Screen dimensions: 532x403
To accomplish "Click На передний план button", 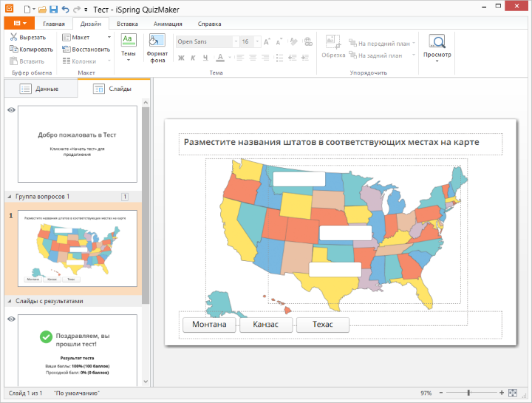I will click(379, 43).
